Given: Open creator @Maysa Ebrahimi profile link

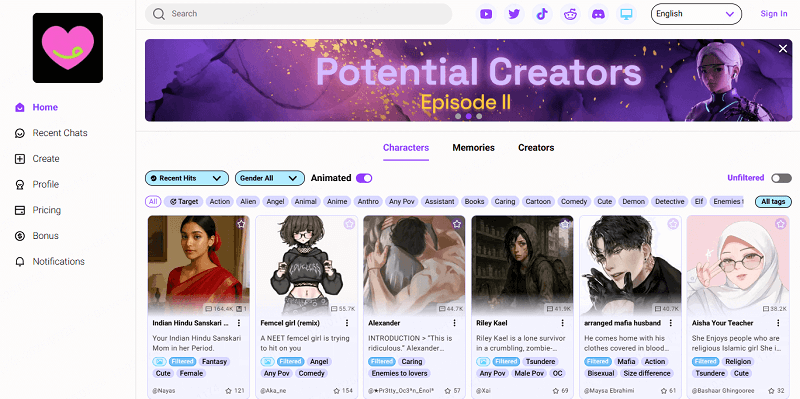Looking at the screenshot, I should coord(608,390).
